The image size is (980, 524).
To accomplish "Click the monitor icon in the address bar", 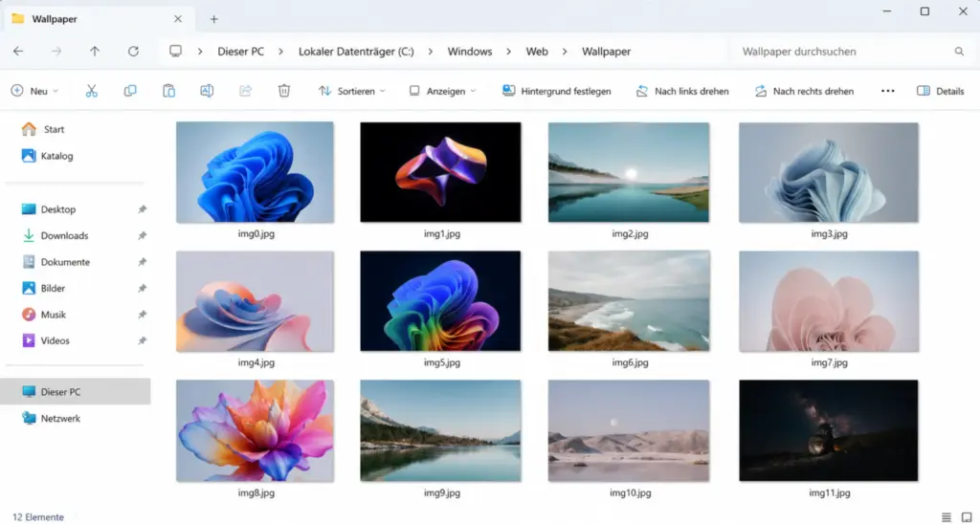I will pos(176,52).
